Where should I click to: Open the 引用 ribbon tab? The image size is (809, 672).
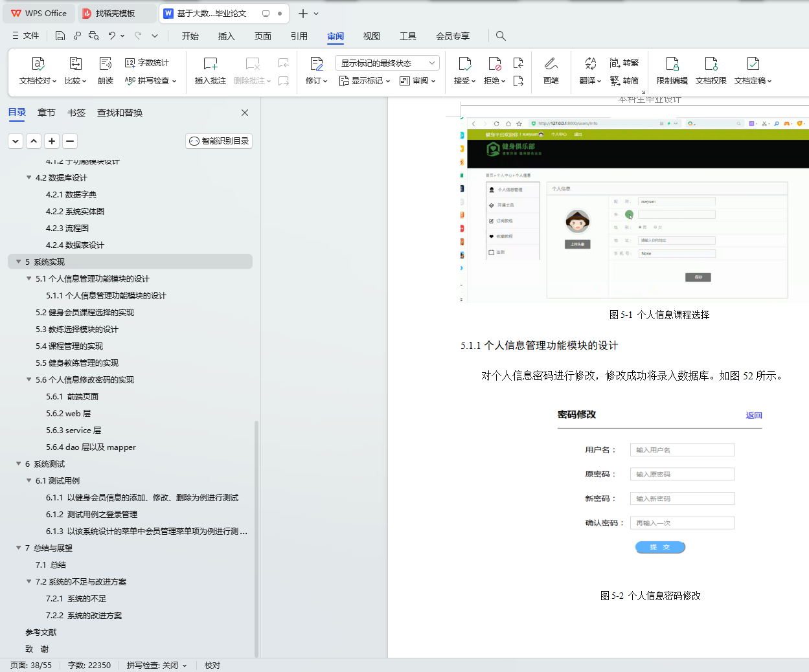[299, 36]
